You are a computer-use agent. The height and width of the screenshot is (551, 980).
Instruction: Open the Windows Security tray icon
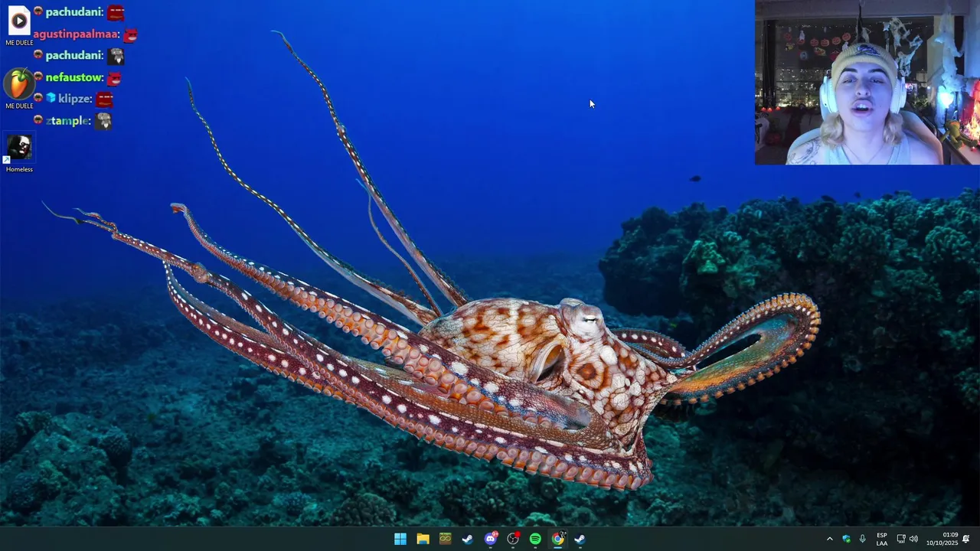point(846,539)
